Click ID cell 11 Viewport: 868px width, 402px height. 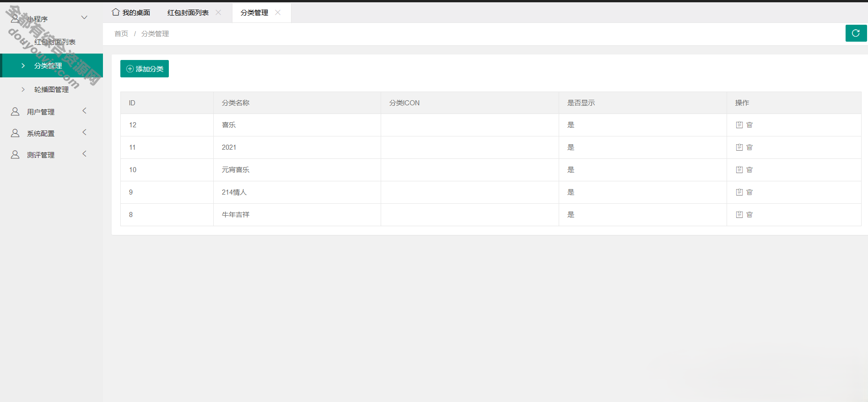167,147
